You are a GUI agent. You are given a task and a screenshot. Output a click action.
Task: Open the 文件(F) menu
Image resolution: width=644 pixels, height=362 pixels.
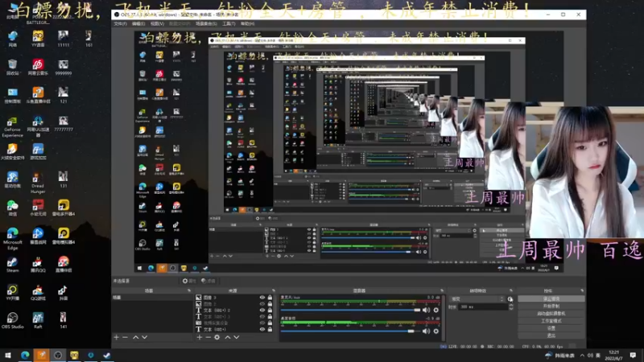pos(120,24)
